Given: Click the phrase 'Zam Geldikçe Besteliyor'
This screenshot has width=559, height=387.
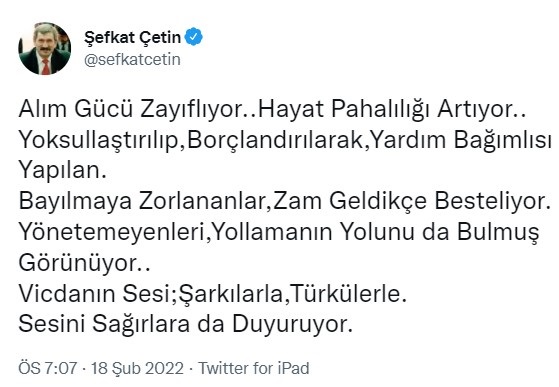Looking at the screenshot, I should (x=407, y=201).
